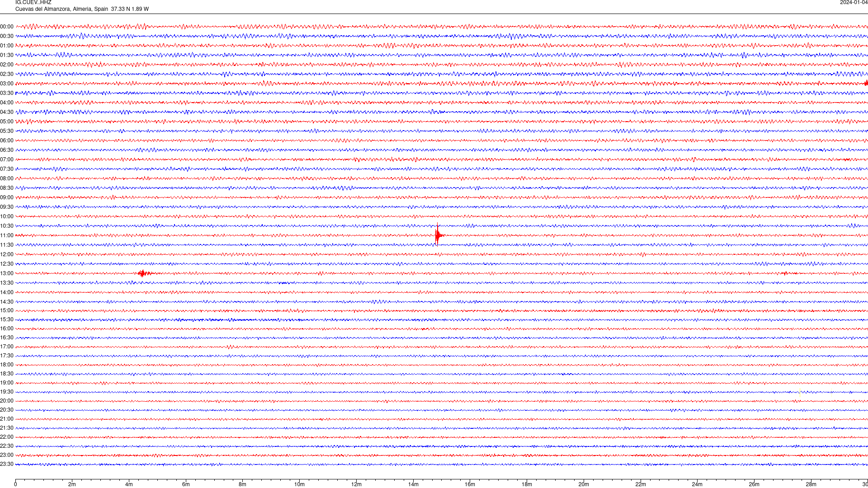The image size is (868, 488).
Task: Select the 00:00 trace time label
Action: 7,27
